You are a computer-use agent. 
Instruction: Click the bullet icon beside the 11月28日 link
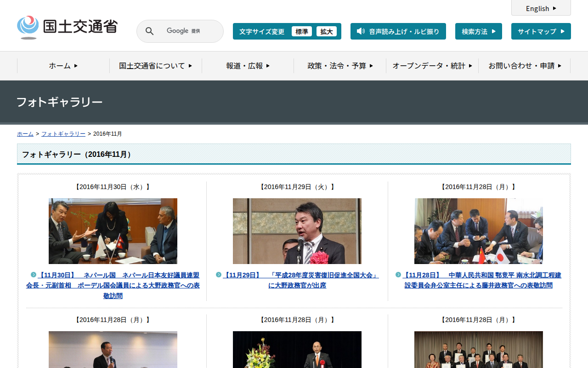[x=398, y=275]
